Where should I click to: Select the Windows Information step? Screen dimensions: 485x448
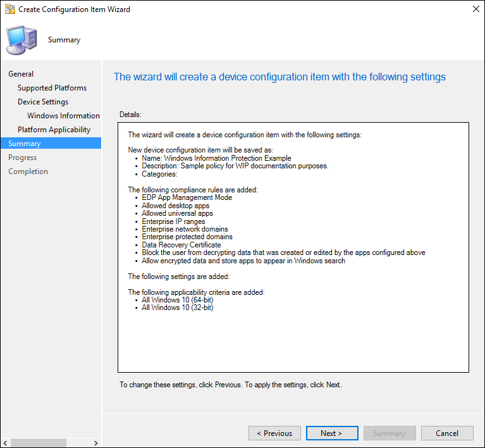(63, 116)
